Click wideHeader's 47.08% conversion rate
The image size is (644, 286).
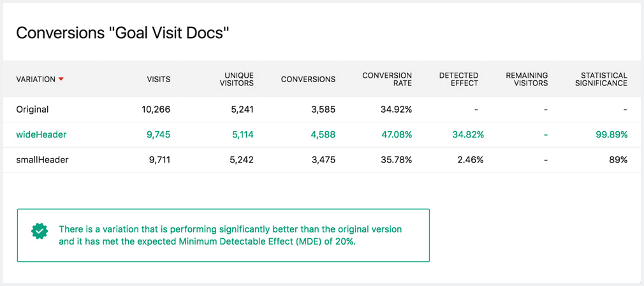tap(396, 134)
